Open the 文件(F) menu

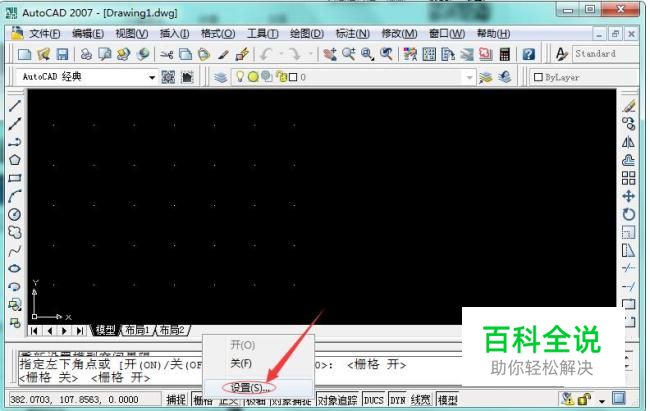click(x=44, y=34)
